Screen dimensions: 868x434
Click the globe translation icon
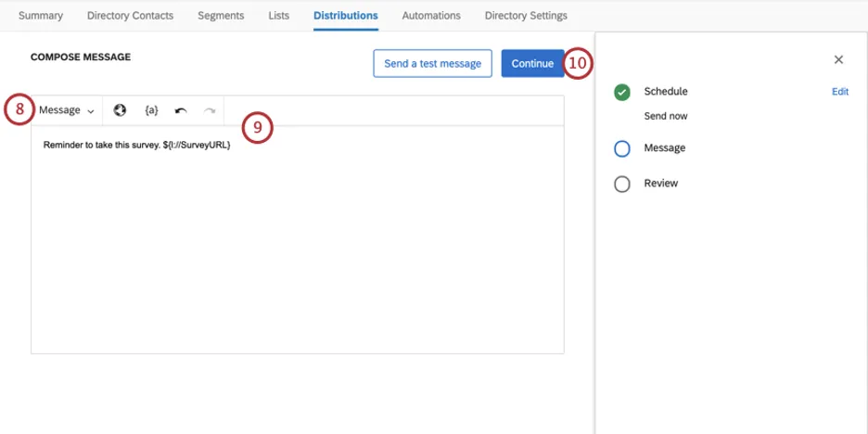tap(120, 110)
